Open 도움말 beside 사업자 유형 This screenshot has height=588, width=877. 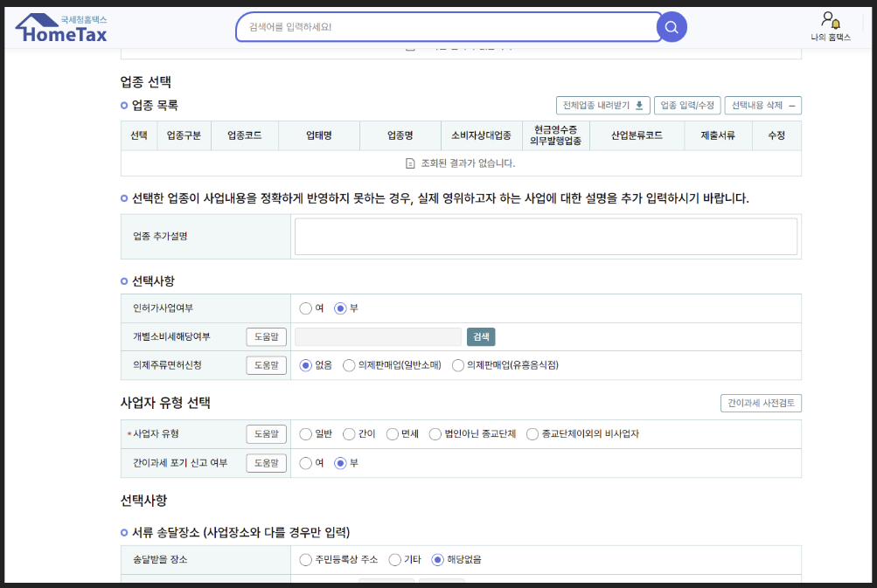[x=266, y=433]
